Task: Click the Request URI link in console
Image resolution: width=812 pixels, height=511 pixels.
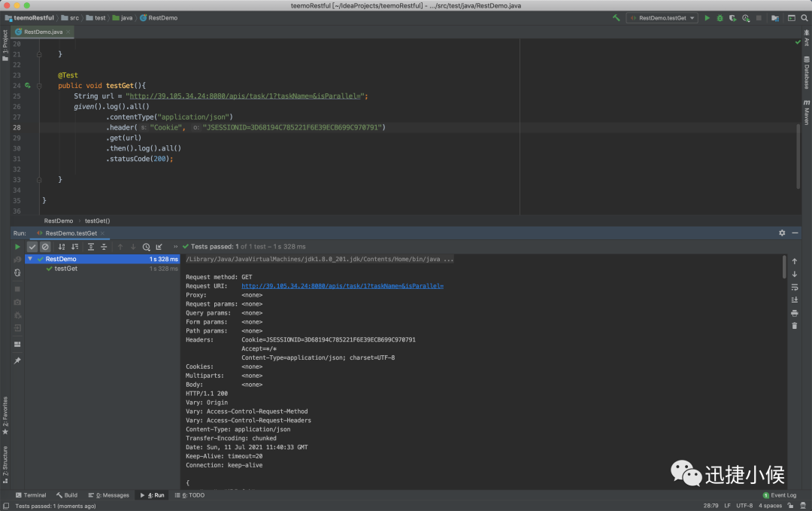Action: (x=342, y=286)
